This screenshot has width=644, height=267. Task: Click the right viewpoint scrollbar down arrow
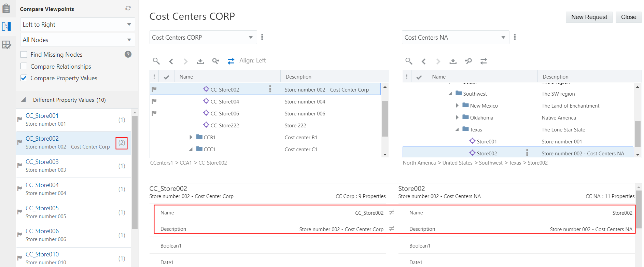click(638, 155)
